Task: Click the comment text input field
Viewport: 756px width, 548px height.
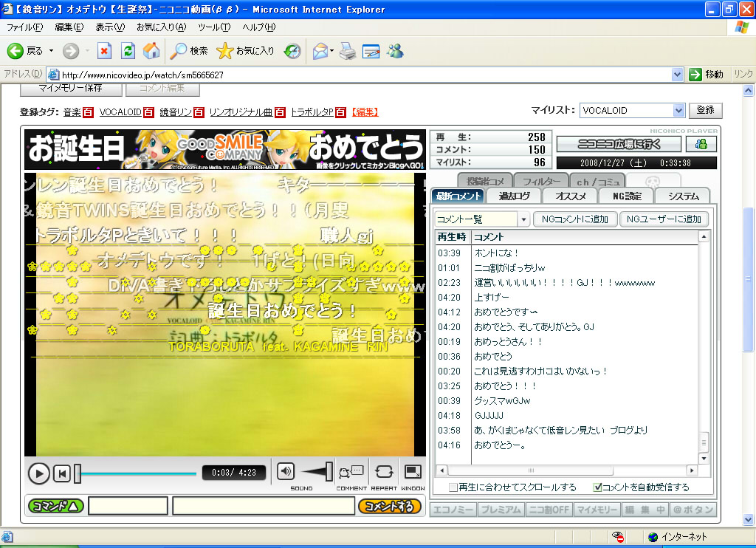Action: tap(264, 506)
